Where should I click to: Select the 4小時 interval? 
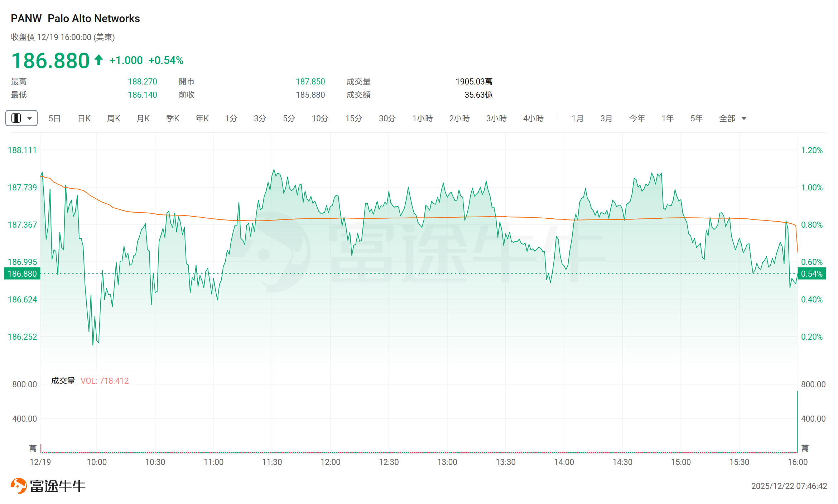coord(533,118)
